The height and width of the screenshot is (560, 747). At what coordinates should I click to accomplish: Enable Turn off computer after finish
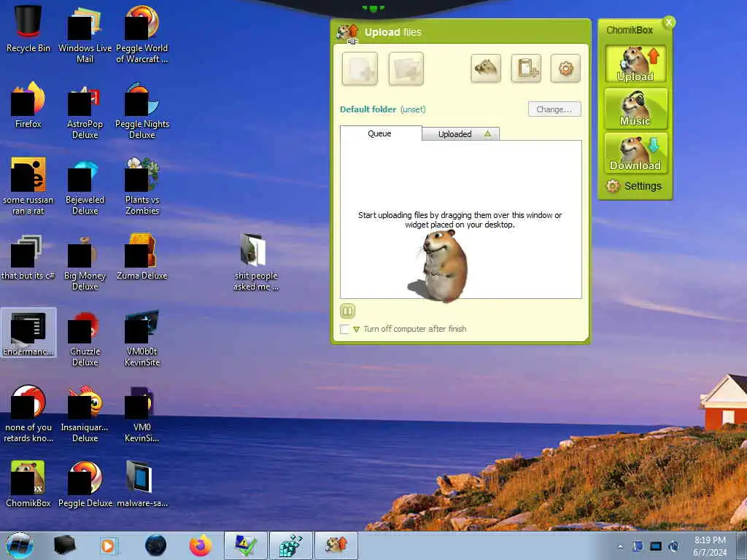[344, 329]
